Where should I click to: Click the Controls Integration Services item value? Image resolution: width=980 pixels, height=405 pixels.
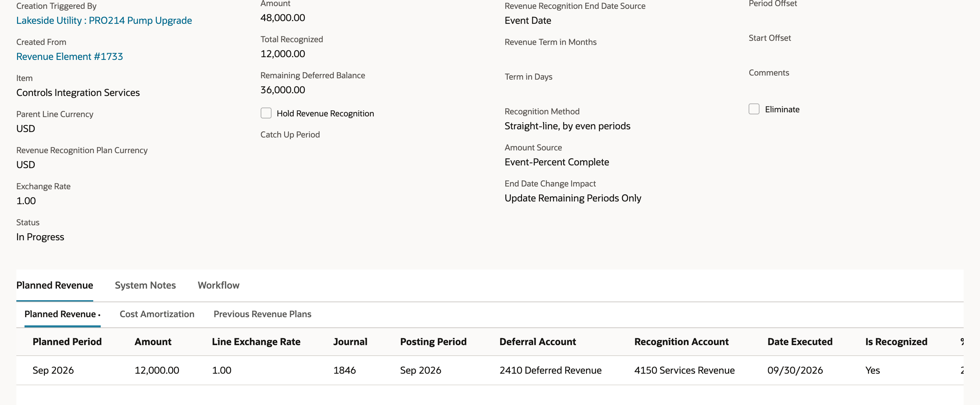(78, 93)
